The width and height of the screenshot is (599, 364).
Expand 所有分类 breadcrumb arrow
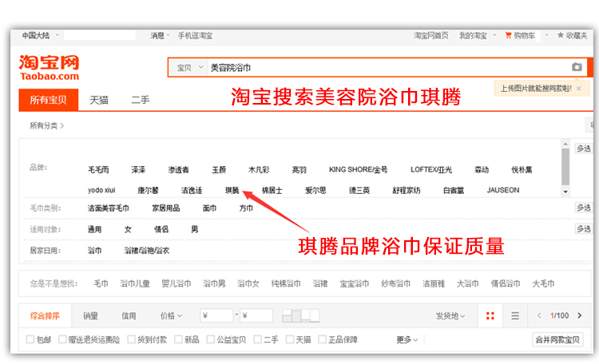point(61,125)
